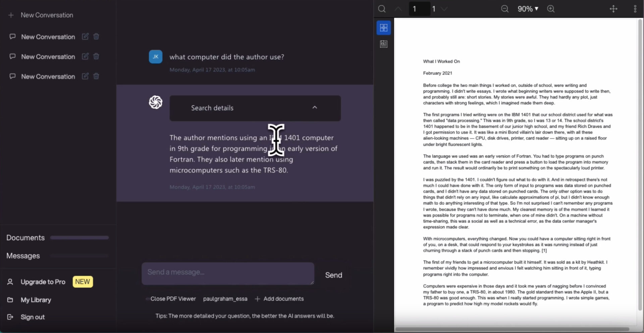Collapse the Search details panel
The image size is (644, 333).
[315, 108]
